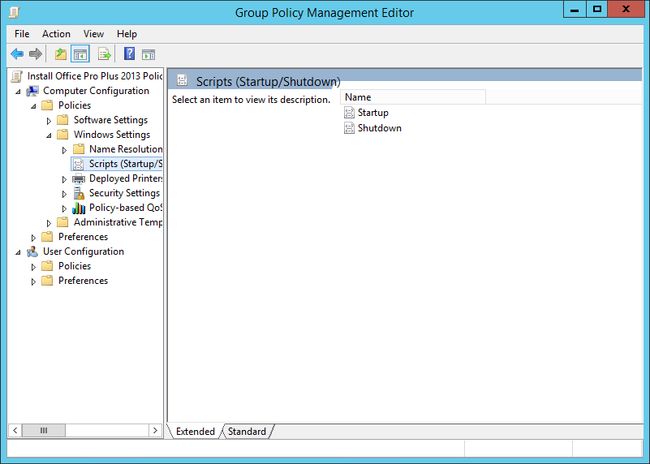This screenshot has height=464, width=650.
Task: Click the tree pane horizontal scrollbar thumb
Action: pos(44,430)
